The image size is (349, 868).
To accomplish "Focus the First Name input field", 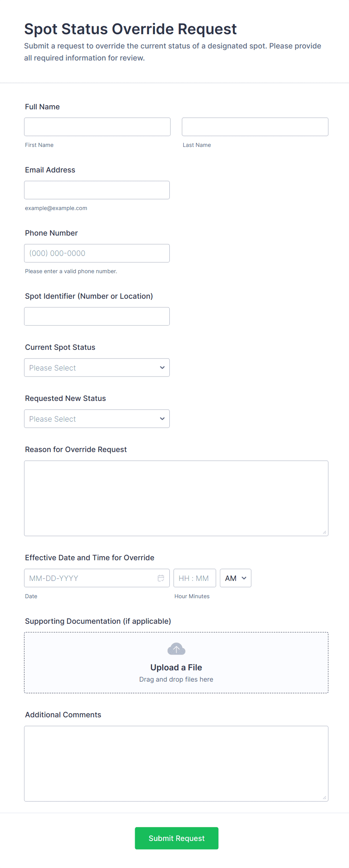I will pyautogui.click(x=97, y=127).
